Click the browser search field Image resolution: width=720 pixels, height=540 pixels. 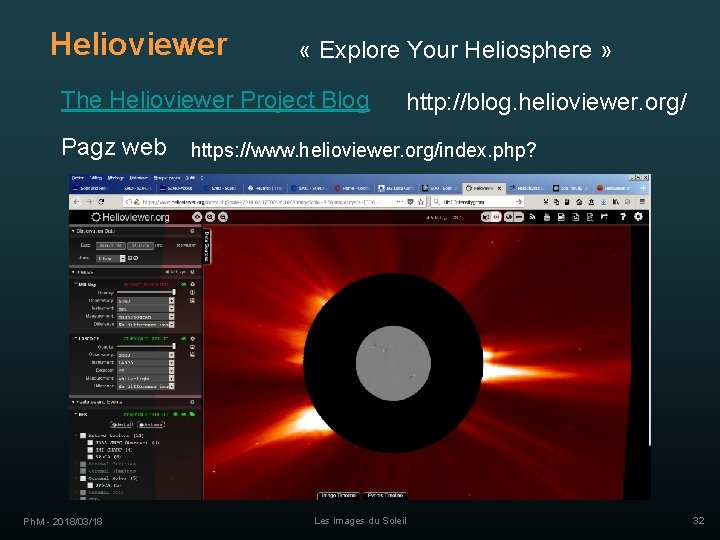pos(478,202)
